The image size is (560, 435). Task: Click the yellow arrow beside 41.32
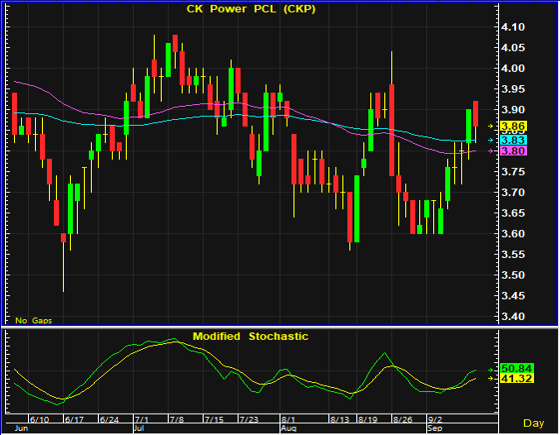pyautogui.click(x=491, y=378)
